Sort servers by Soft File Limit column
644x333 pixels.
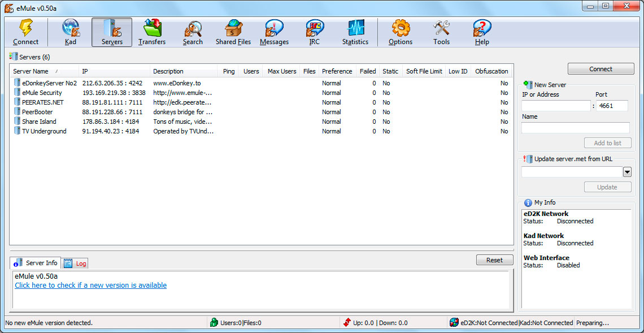424,71
